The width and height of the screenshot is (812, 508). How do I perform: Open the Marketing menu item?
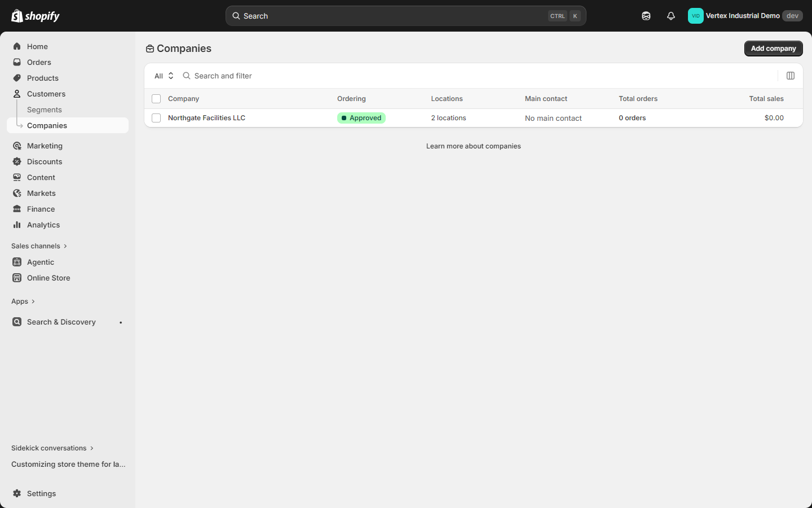(x=68, y=146)
